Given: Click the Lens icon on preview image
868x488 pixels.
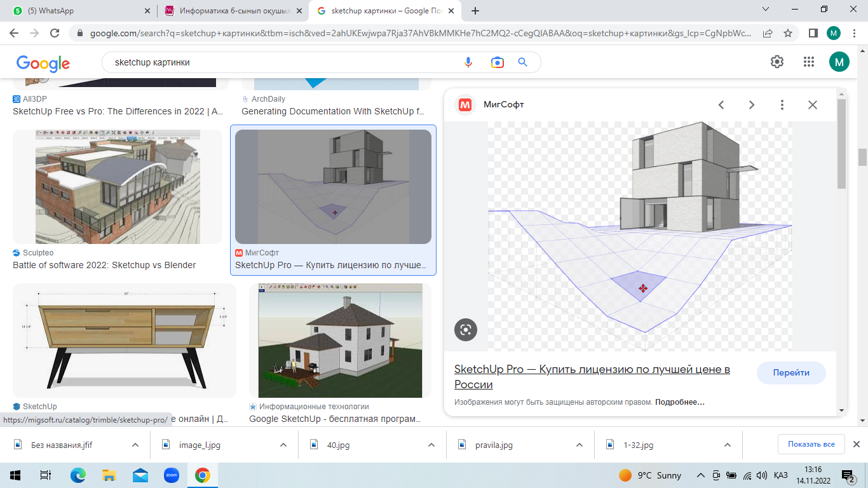Looking at the screenshot, I should [466, 330].
